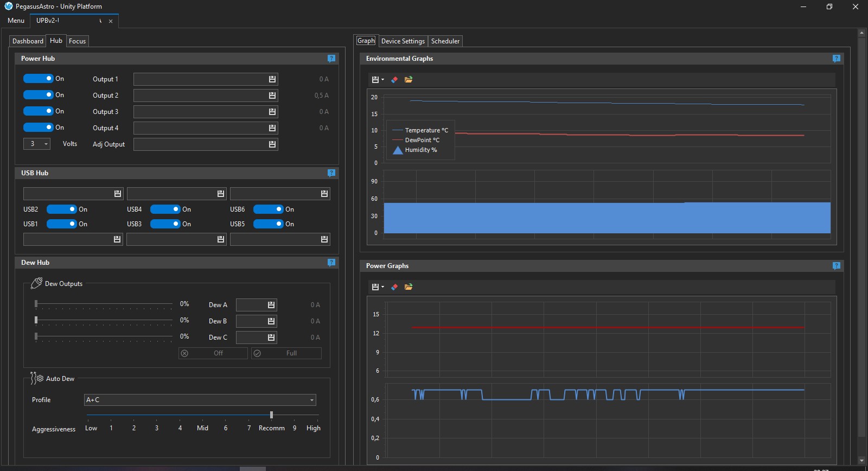The width and height of the screenshot is (868, 471).
Task: Open the Environmental Graphs help icon
Action: [x=837, y=59]
